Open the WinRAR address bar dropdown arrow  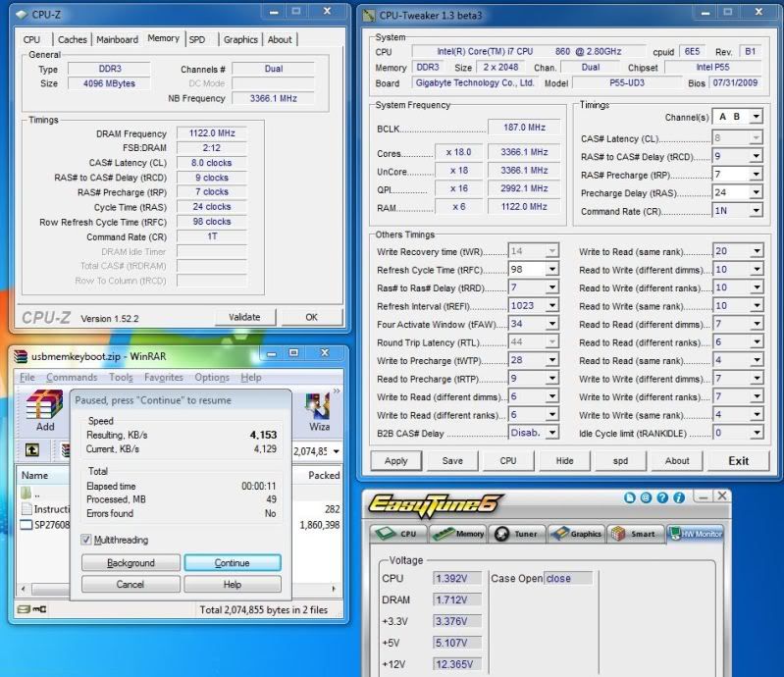(336, 451)
